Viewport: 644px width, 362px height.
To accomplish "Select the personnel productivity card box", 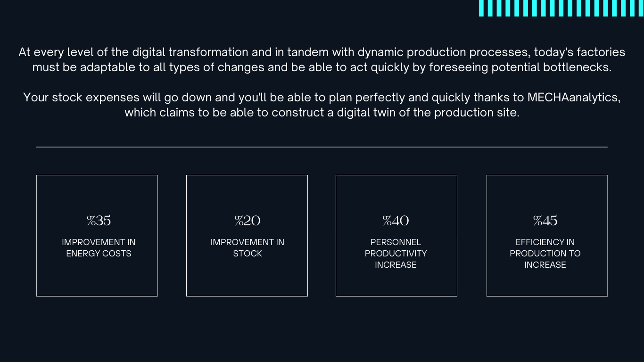I will tap(396, 236).
